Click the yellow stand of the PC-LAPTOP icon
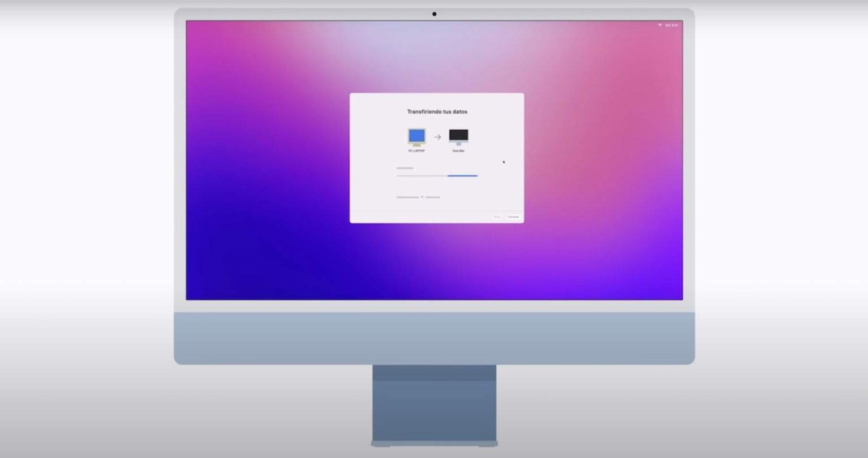 click(x=417, y=144)
